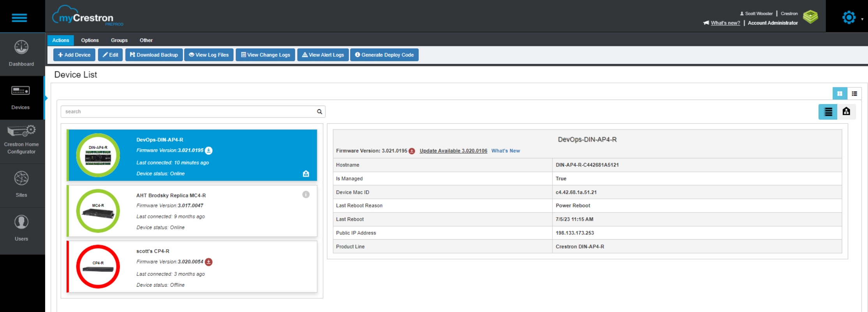The height and width of the screenshot is (312, 868).
Task: Click Product Line value Crestron DIN-AP4-R
Action: coord(580,246)
